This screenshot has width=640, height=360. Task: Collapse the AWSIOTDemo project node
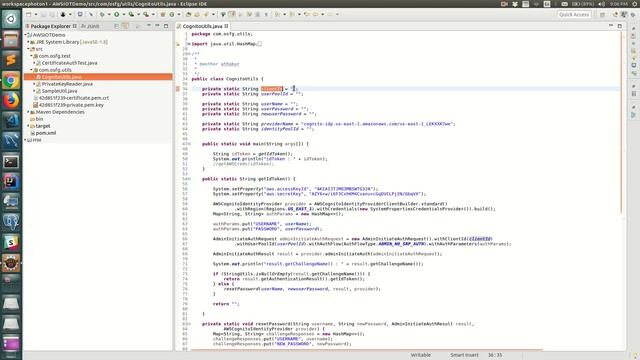tap(25, 35)
